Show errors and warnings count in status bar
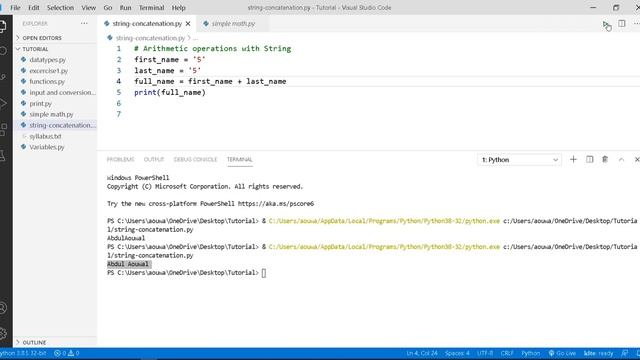The image size is (640, 360). coord(67,353)
